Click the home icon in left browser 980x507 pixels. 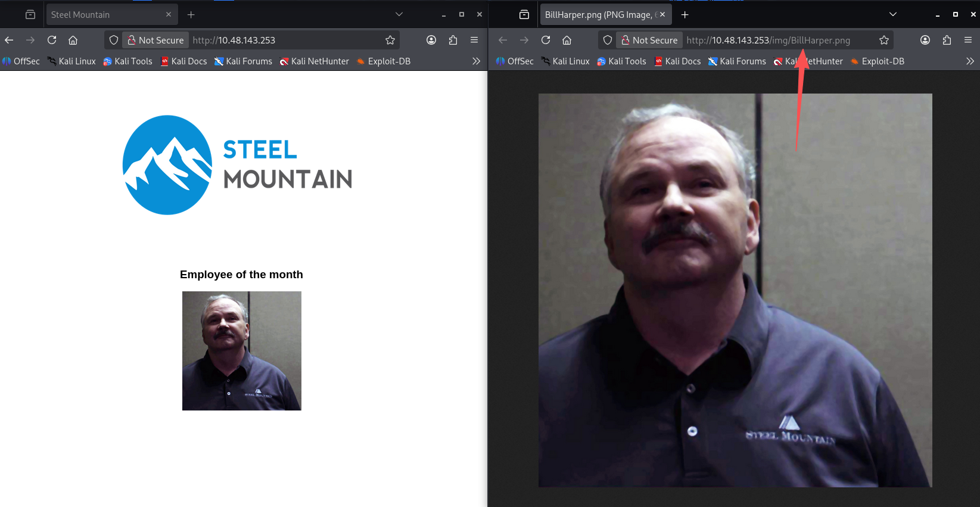point(73,40)
